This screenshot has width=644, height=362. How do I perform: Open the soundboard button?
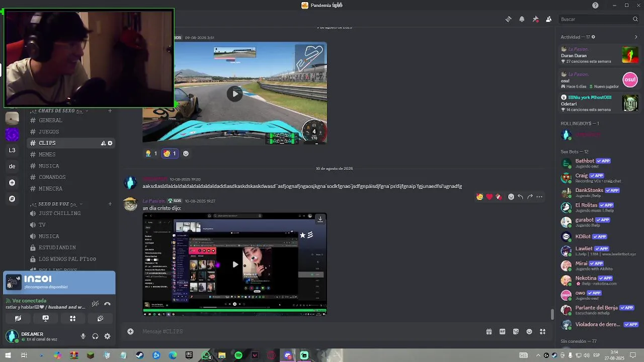[x=100, y=318]
